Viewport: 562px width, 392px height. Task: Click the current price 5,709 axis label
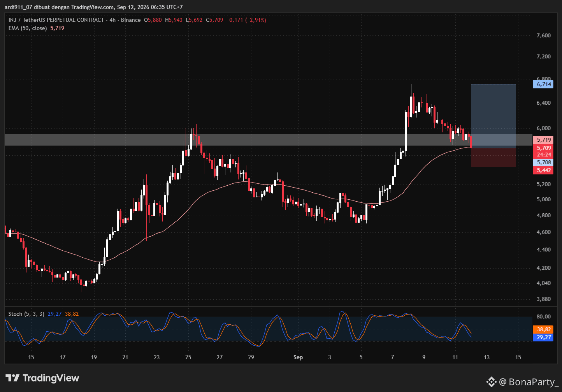point(544,148)
